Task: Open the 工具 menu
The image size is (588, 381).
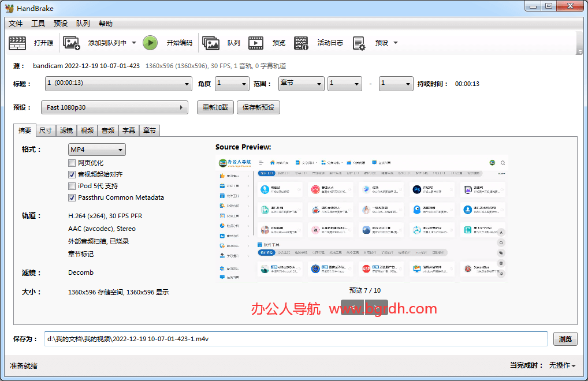Action: [x=38, y=24]
